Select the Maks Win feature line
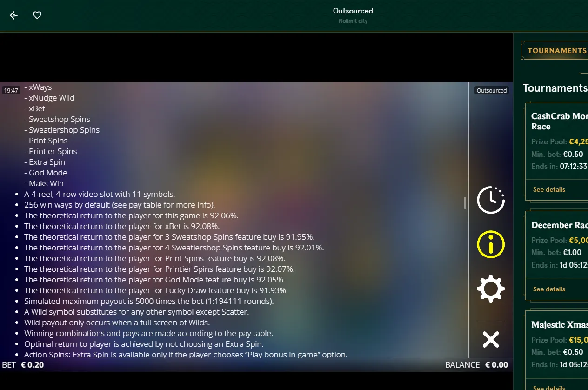The width and height of the screenshot is (588, 390). point(44,183)
